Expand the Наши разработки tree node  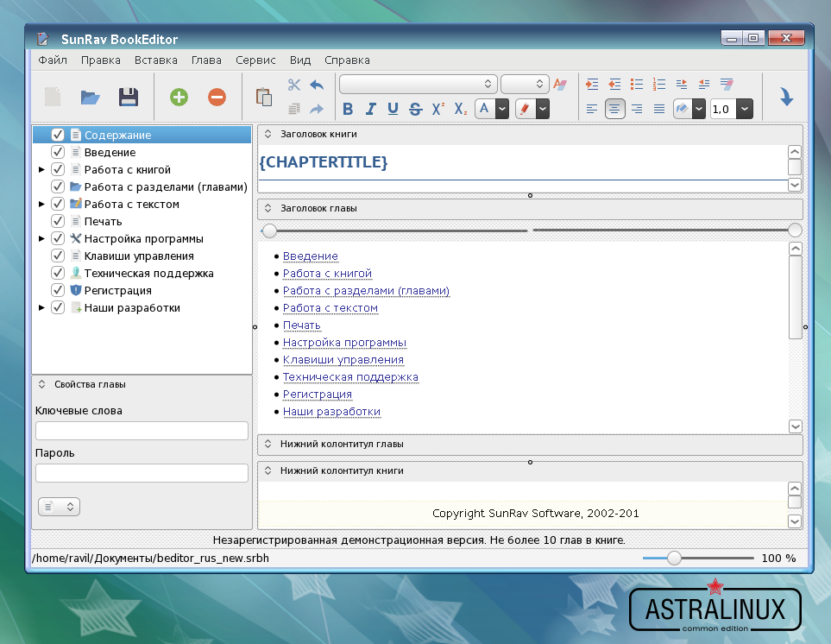(41, 307)
